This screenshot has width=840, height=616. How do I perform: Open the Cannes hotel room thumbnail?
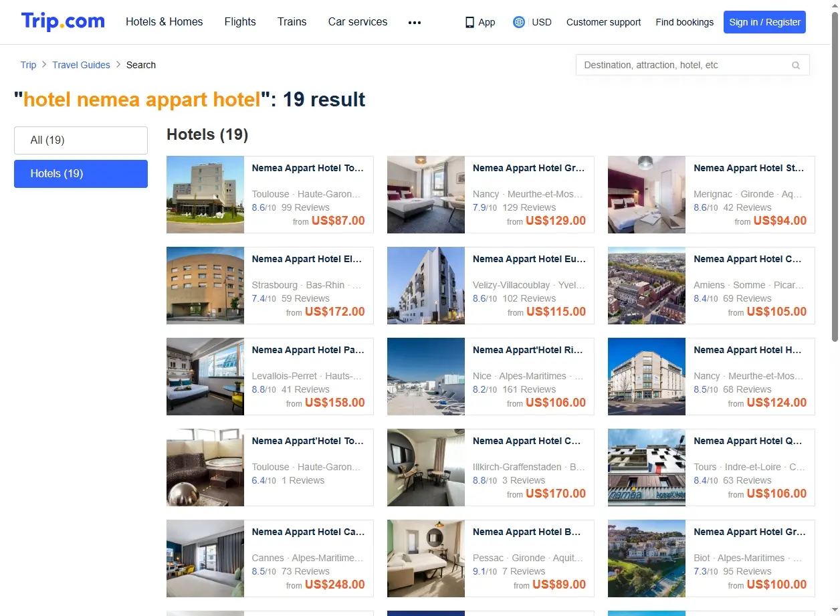tap(205, 558)
